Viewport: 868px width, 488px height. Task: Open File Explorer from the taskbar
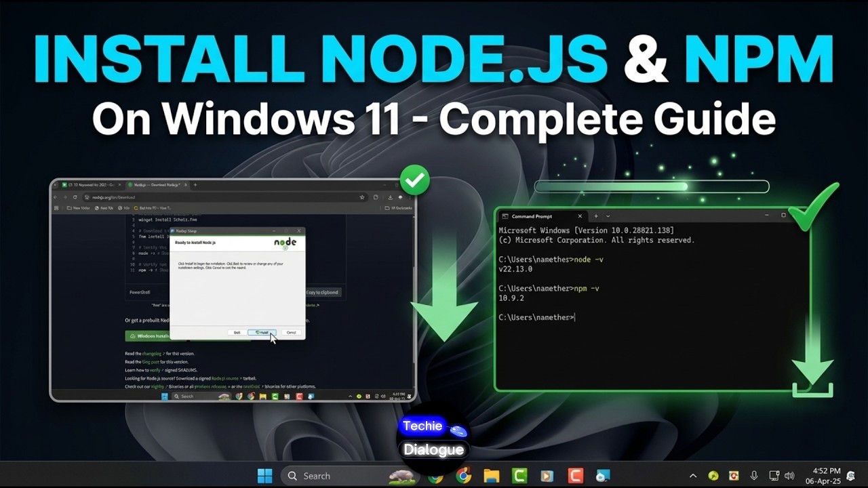pyautogui.click(x=492, y=476)
